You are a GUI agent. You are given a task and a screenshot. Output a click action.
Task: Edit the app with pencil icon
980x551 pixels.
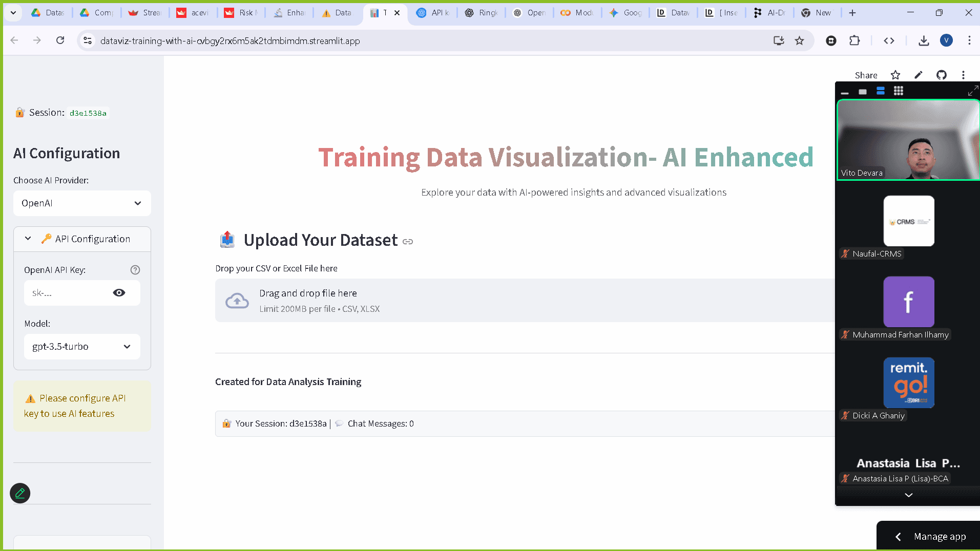point(919,75)
